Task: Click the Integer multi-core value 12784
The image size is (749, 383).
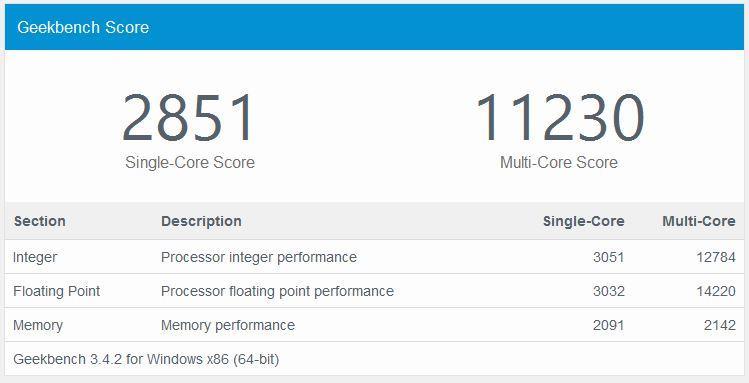Action: (716, 257)
